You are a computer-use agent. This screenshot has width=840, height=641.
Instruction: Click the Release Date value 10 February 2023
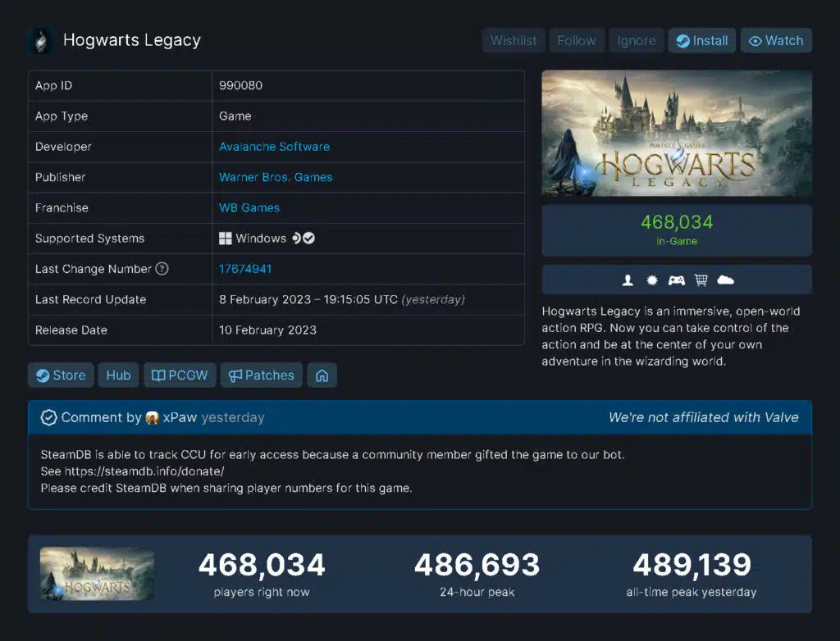[x=268, y=330]
